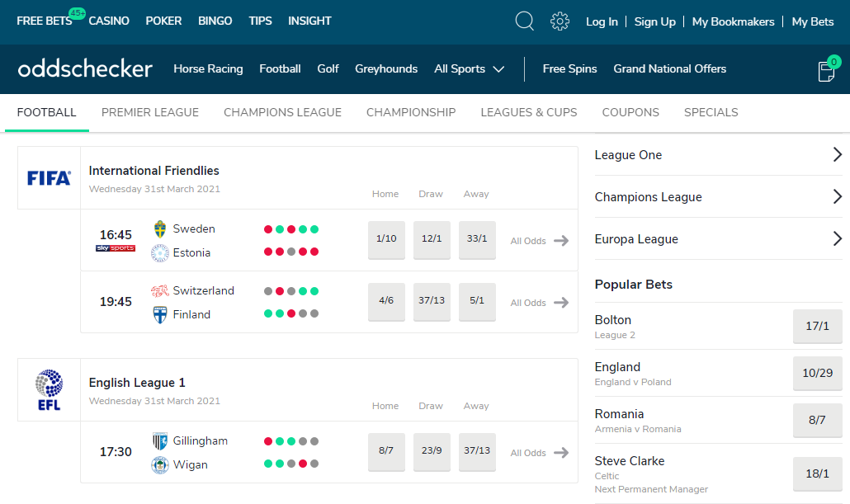Expand the All Sports dropdown

469,69
